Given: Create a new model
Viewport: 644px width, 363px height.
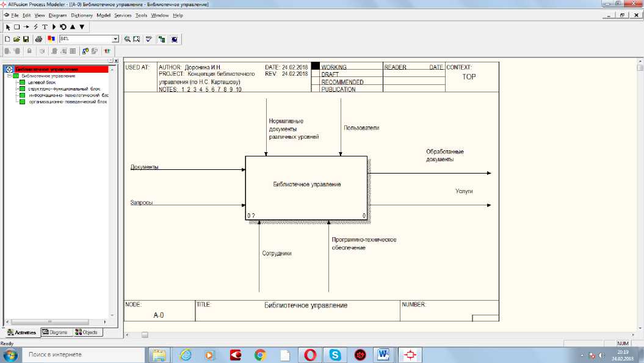Looking at the screenshot, I should pyautogui.click(x=7, y=39).
